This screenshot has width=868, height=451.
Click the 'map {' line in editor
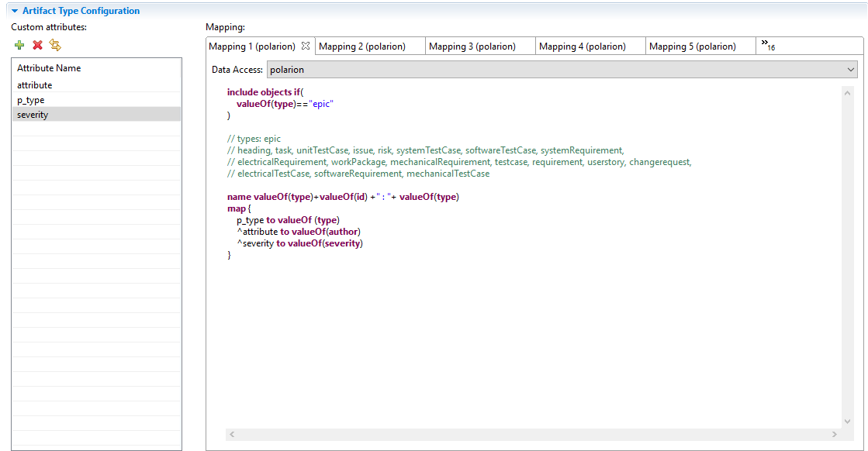coord(239,208)
